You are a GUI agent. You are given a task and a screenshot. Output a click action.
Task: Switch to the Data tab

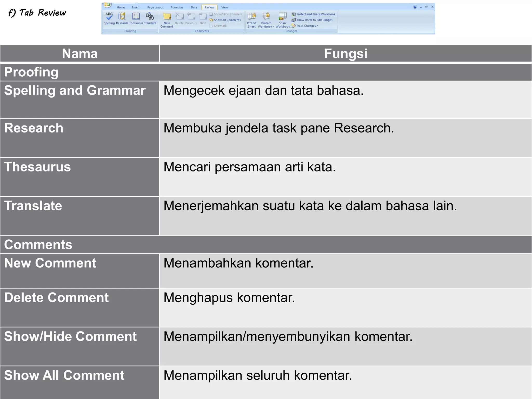click(x=194, y=7)
